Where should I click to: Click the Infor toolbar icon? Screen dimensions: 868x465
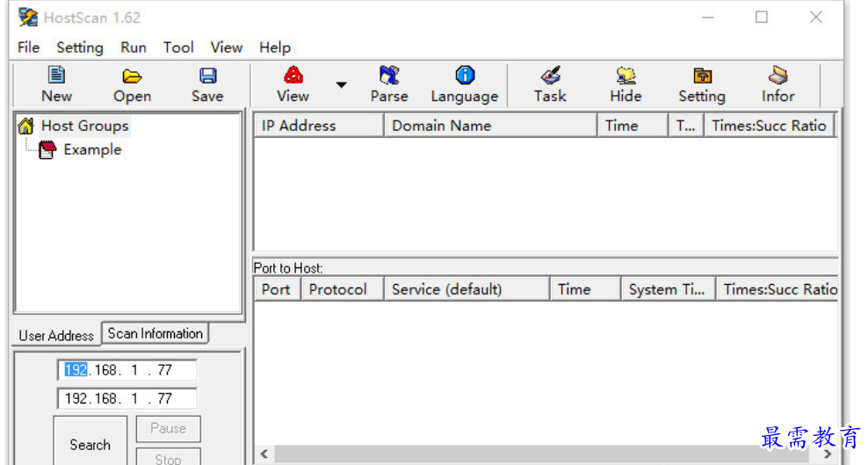(x=778, y=84)
